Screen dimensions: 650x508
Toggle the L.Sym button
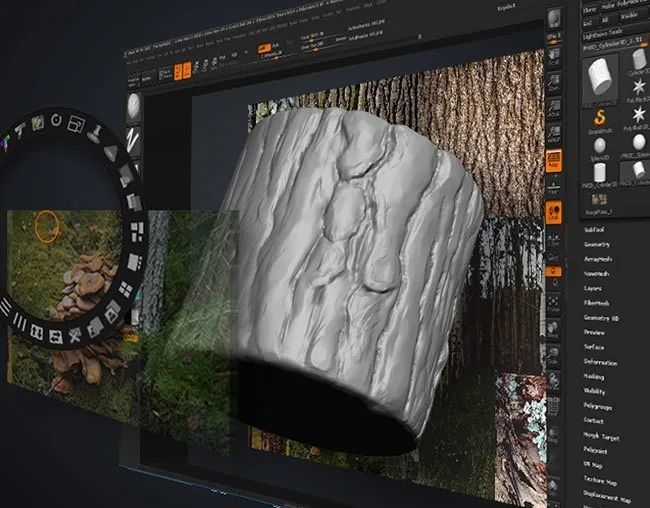point(554,241)
